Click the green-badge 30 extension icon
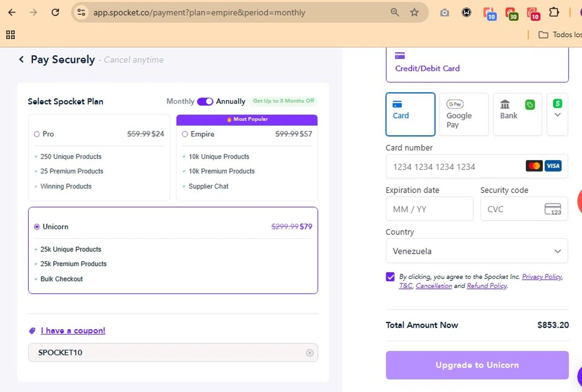 coord(511,14)
